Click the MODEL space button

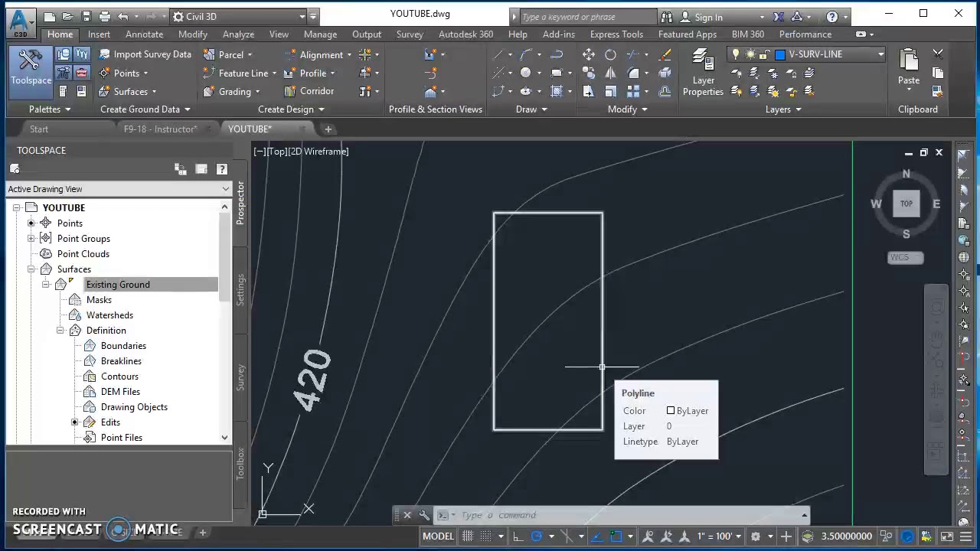pos(438,536)
